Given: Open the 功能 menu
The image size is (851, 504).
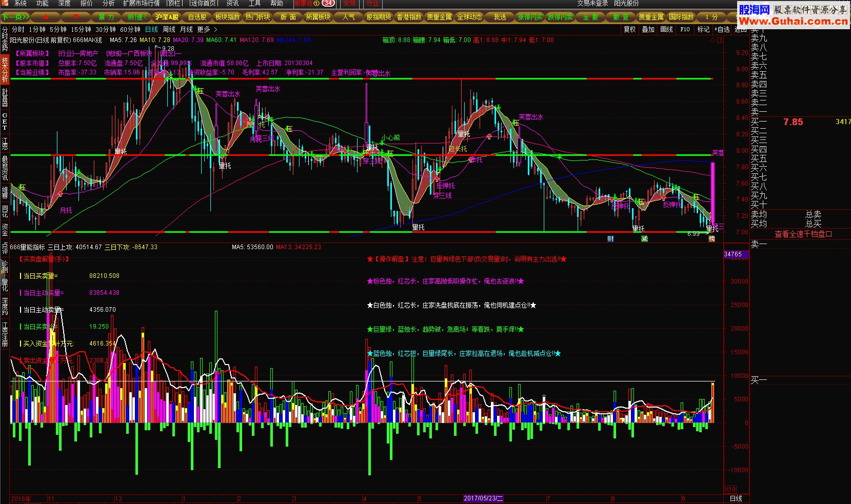Looking at the screenshot, I should (43, 3).
